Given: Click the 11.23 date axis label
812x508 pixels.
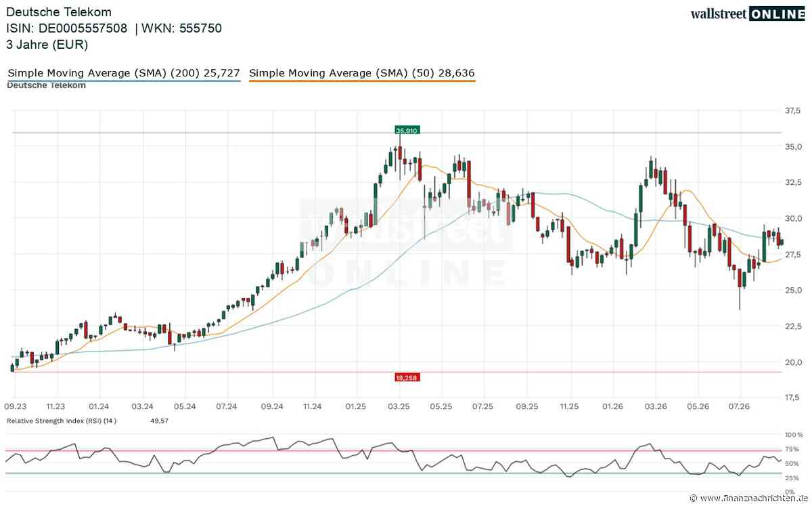Looking at the screenshot, I should 55,406.
